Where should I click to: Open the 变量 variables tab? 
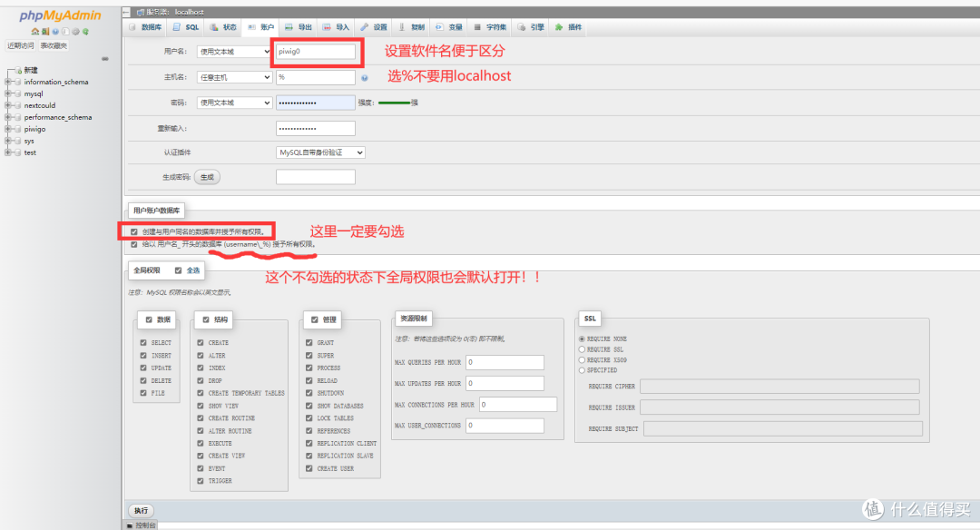point(449,27)
